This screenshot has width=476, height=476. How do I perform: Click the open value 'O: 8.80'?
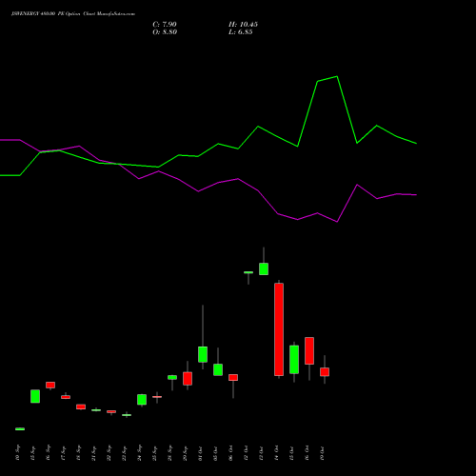point(165,32)
